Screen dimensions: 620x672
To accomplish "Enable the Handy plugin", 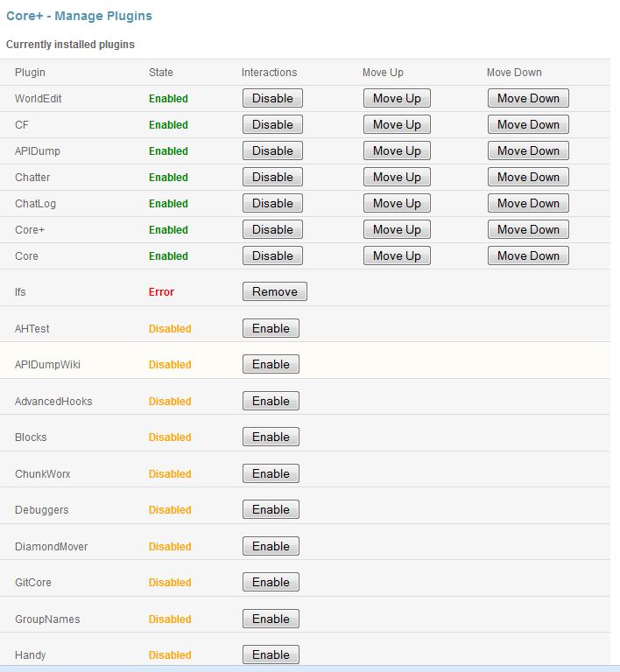I will point(271,655).
